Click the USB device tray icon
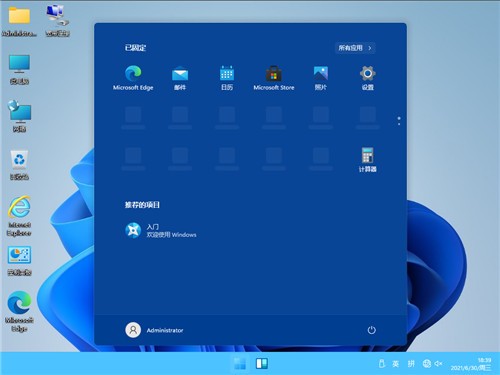The width and height of the screenshot is (500, 375). (x=382, y=364)
